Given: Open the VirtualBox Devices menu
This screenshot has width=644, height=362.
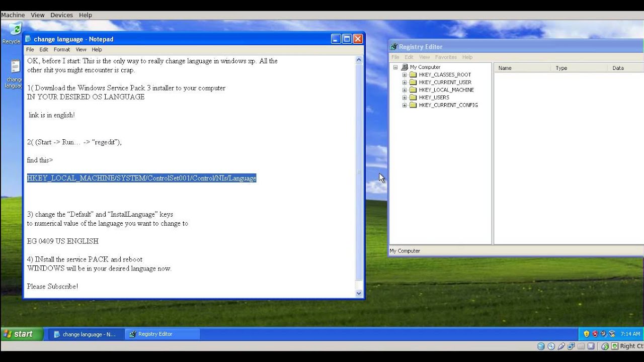Looking at the screenshot, I should click(x=61, y=15).
